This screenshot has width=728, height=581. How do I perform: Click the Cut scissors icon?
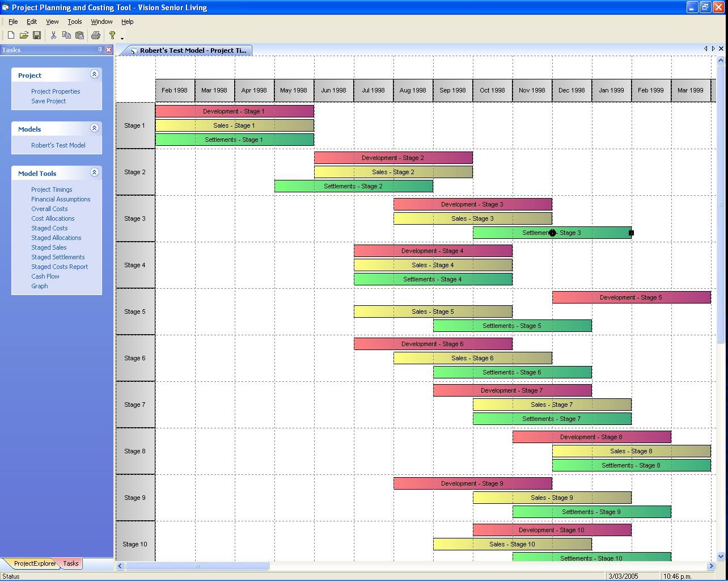53,35
